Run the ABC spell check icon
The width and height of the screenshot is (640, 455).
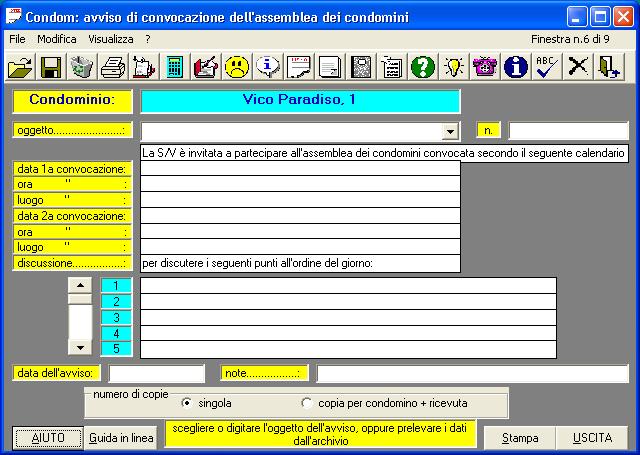click(x=546, y=67)
